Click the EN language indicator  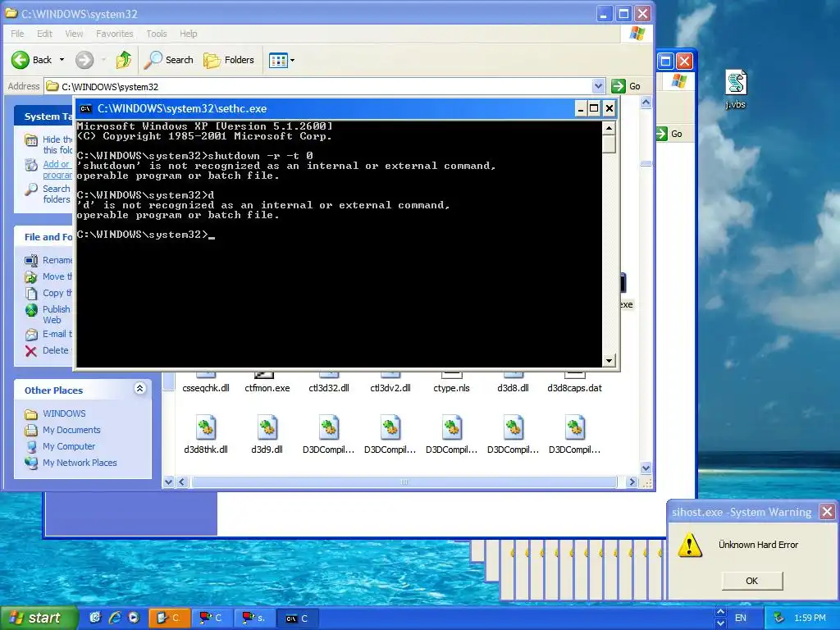pyautogui.click(x=741, y=619)
